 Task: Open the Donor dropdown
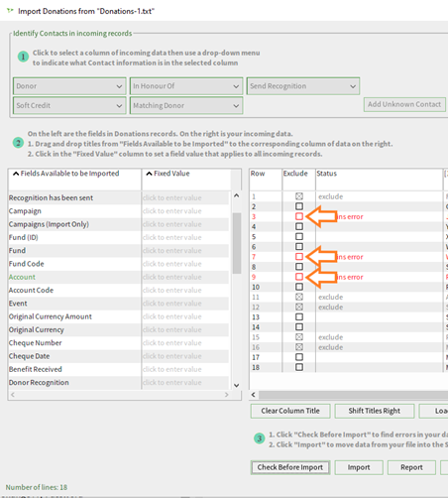pyautogui.click(x=69, y=86)
